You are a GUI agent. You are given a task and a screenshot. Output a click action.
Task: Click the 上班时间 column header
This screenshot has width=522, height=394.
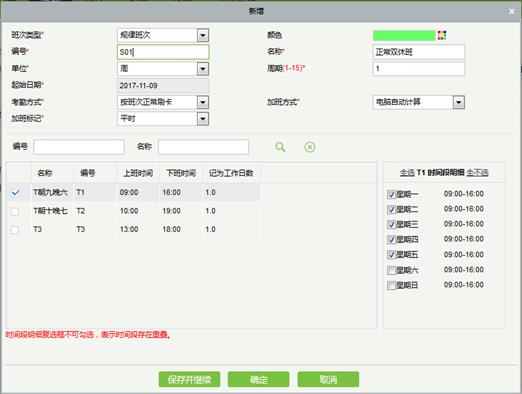click(x=138, y=173)
